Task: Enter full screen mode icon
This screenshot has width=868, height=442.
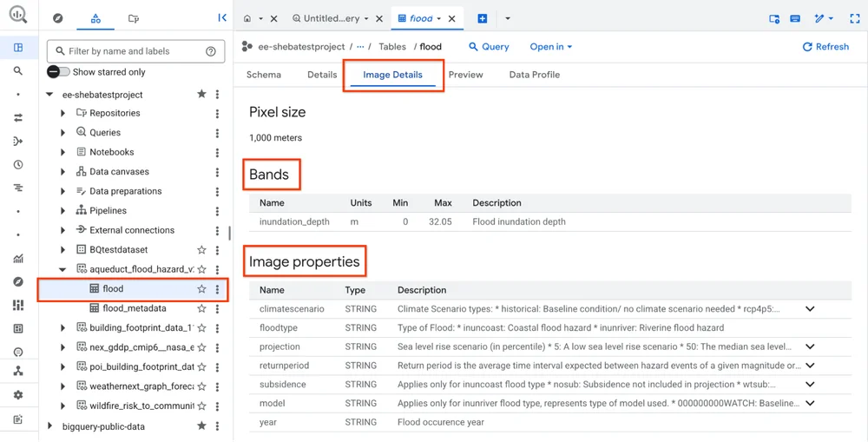Action: (x=855, y=18)
